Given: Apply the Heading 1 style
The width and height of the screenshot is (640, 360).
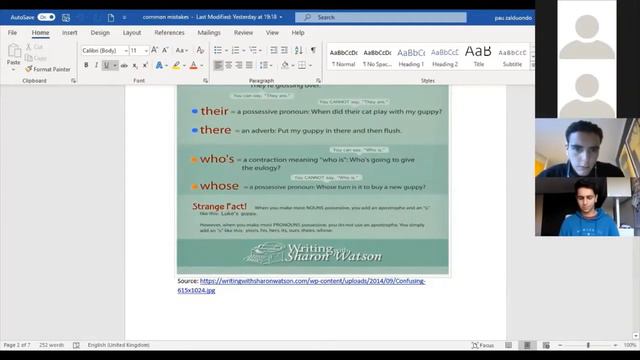Looking at the screenshot, I should click(411, 57).
